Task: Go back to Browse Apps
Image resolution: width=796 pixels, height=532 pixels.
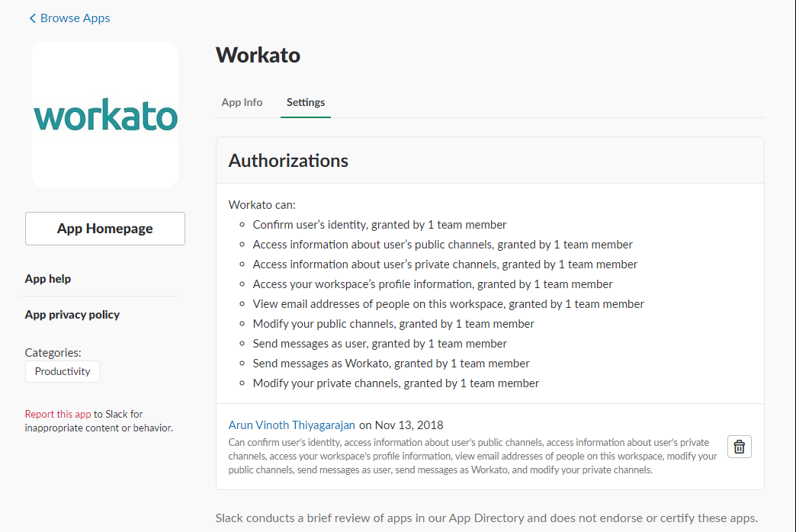Action: coord(75,18)
